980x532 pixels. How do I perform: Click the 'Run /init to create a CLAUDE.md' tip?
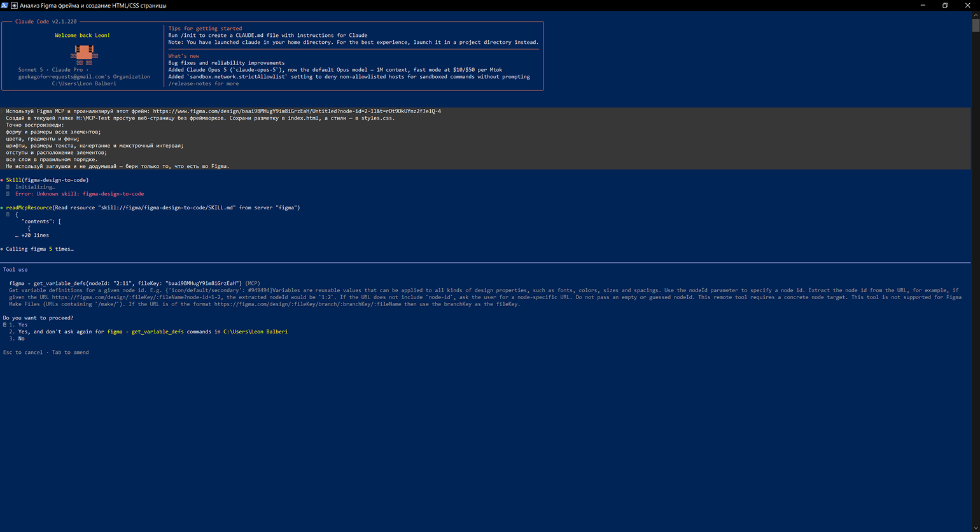pos(268,36)
